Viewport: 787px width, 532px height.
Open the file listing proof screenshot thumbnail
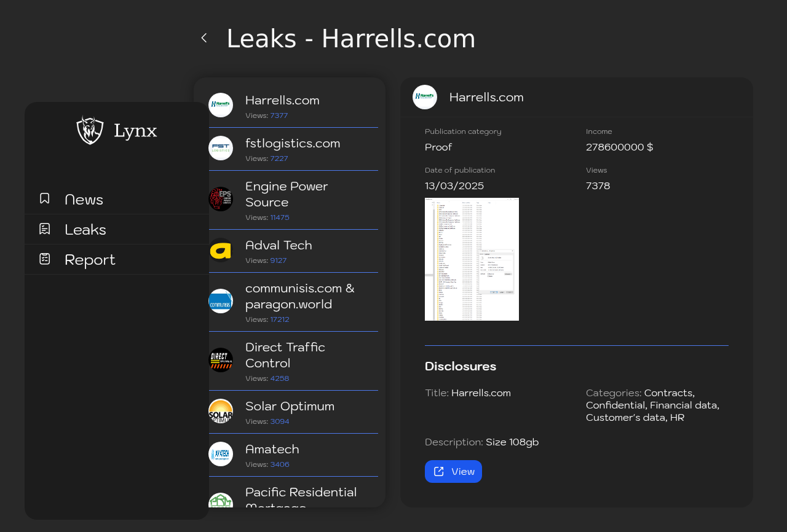472,259
